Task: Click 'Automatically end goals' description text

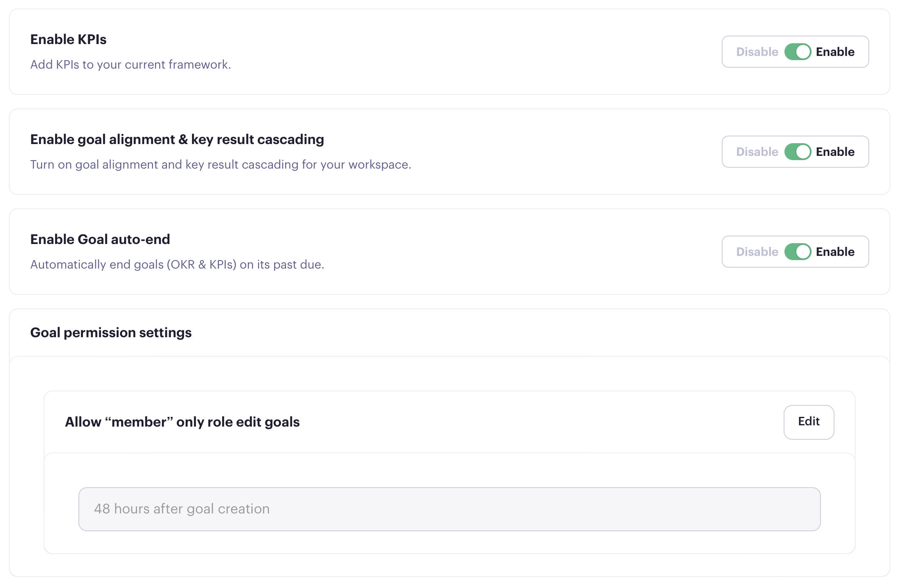Action: pyautogui.click(x=177, y=264)
